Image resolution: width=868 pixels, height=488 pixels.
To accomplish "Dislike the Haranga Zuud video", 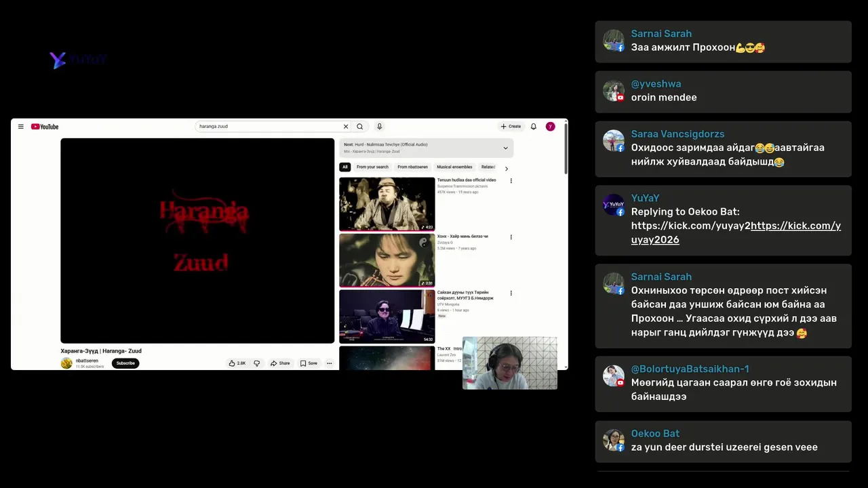I will coord(257,363).
